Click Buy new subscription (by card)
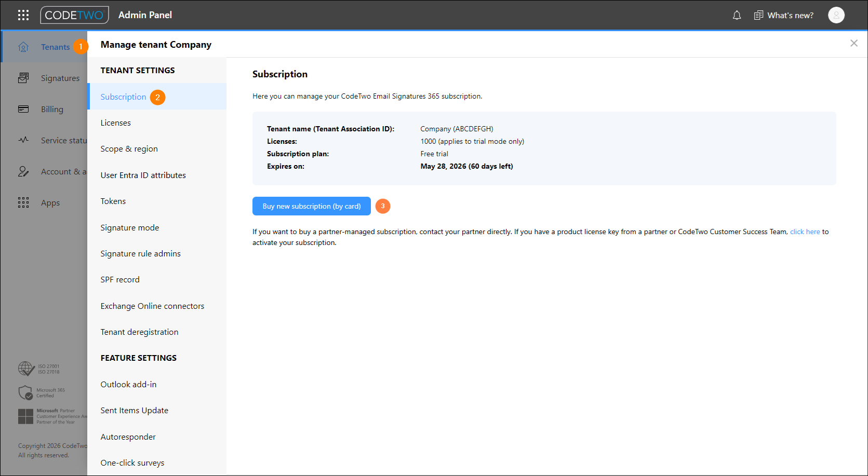Screen dimensions: 868x476 [312, 206]
